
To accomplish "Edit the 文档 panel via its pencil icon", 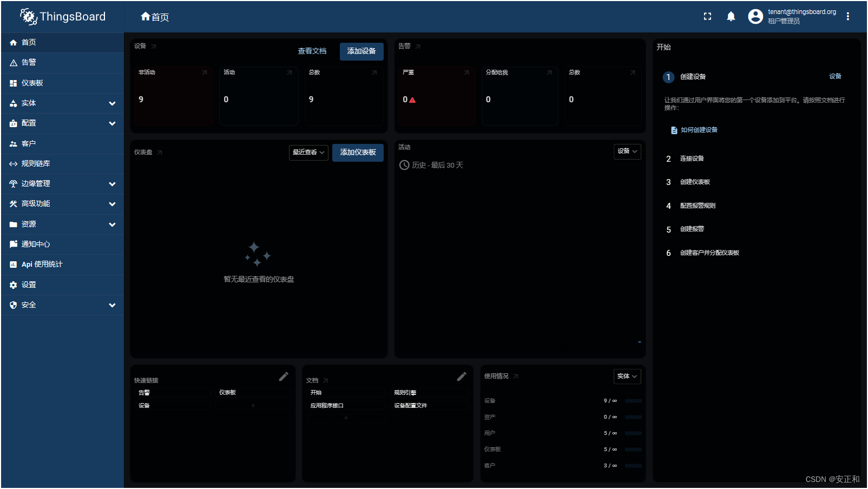I will coord(462,376).
